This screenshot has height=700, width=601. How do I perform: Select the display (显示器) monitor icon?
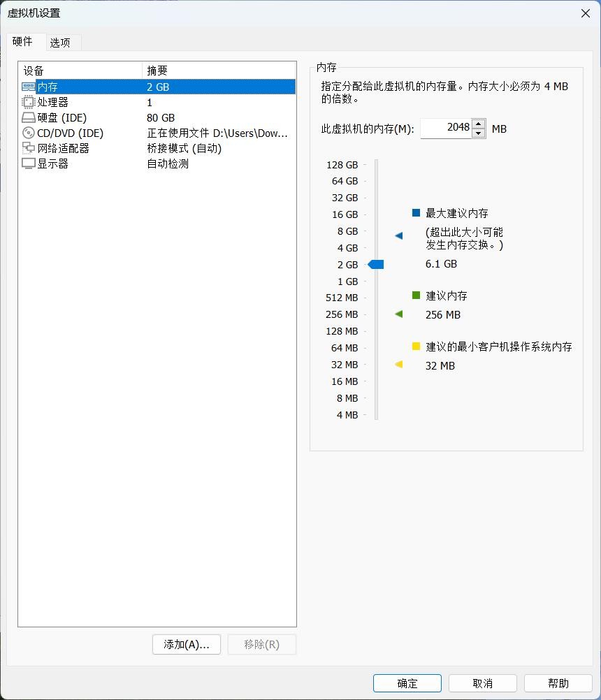tap(28, 164)
